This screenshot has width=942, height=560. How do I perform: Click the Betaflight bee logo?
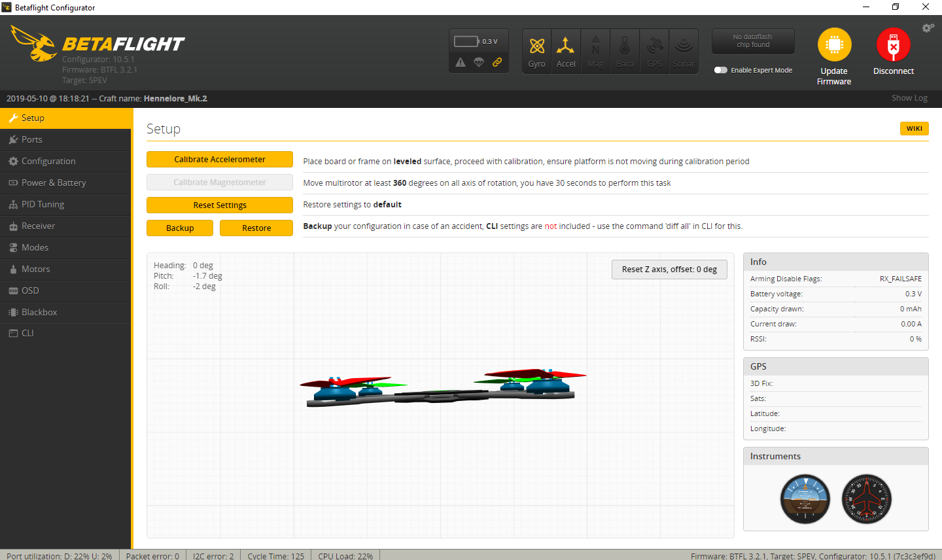pos(34,43)
